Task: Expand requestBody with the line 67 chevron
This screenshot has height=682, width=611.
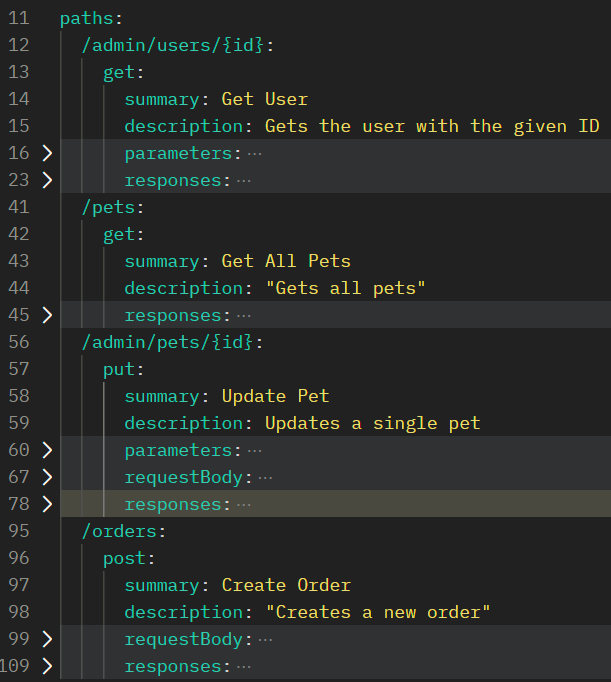Action: tap(46, 477)
